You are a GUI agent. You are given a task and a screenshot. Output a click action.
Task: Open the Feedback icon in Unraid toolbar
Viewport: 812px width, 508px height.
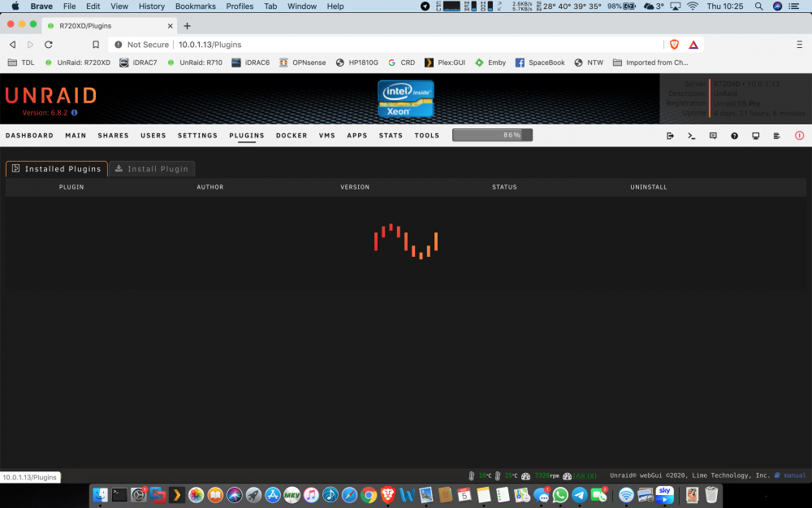coord(713,136)
